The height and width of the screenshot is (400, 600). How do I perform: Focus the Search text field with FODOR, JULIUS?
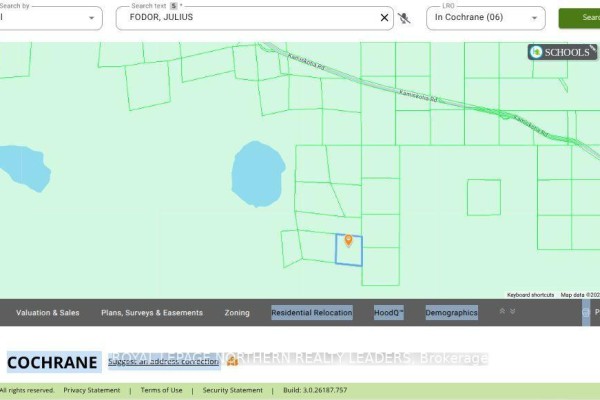253,18
